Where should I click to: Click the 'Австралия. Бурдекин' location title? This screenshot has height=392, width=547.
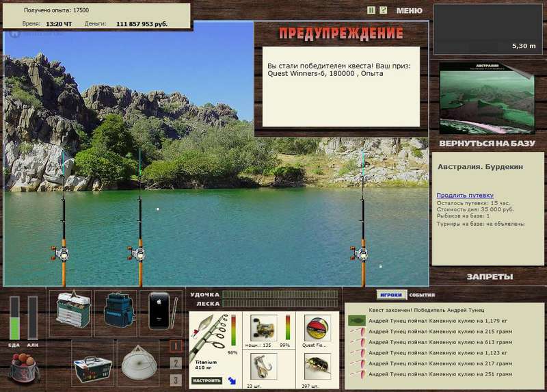pyautogui.click(x=481, y=166)
